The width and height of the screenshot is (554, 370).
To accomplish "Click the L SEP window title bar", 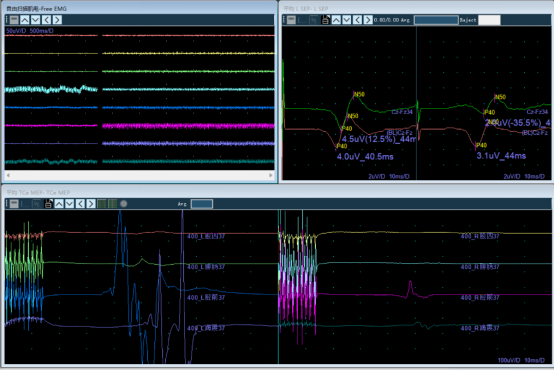I will click(417, 8).
